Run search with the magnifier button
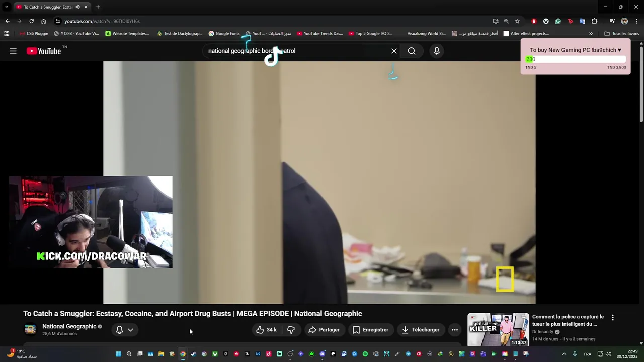644x362 pixels. click(412, 51)
